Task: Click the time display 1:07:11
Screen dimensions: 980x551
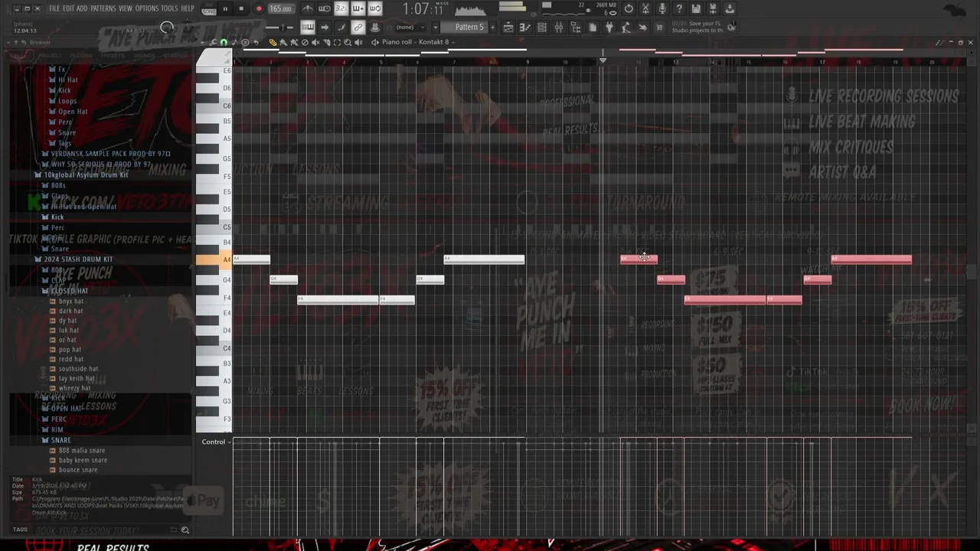Action: point(423,9)
